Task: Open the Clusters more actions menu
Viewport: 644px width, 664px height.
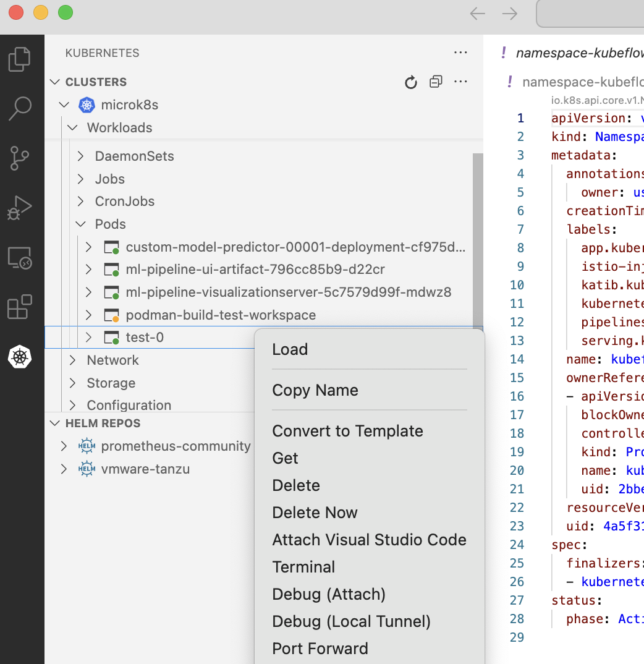Action: tap(460, 82)
